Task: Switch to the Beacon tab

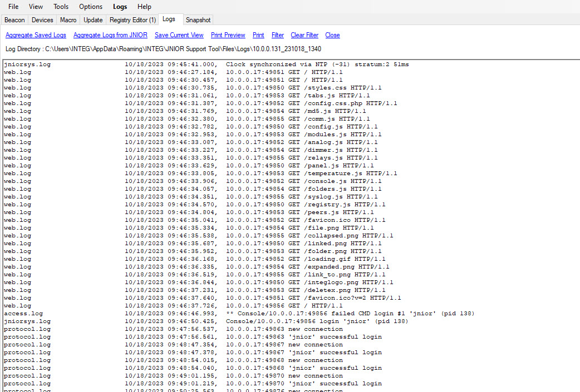Action: click(14, 19)
